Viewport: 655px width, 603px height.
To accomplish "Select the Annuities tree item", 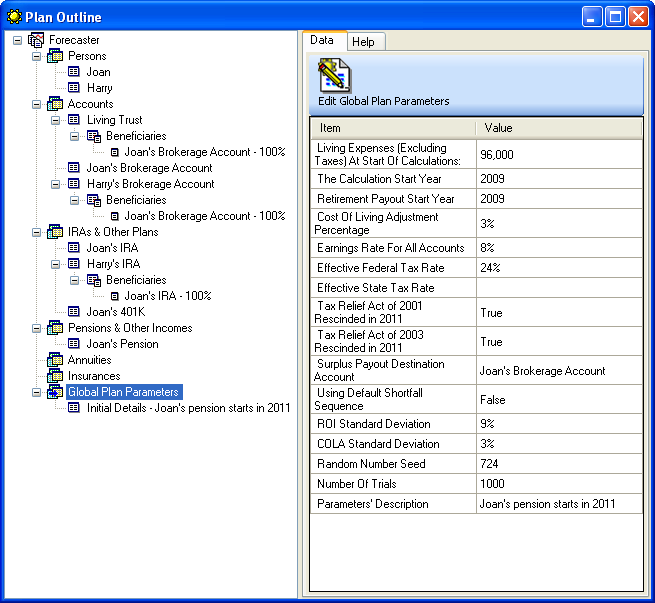I will click(89, 360).
